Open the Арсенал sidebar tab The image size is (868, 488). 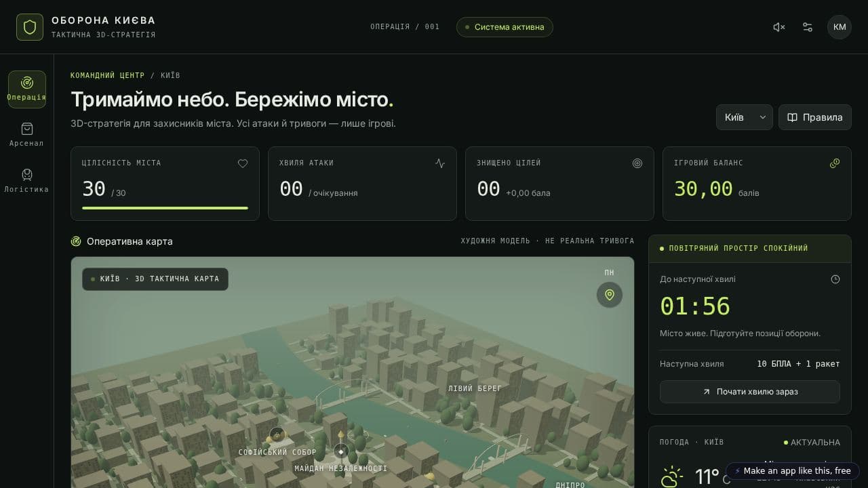27,135
